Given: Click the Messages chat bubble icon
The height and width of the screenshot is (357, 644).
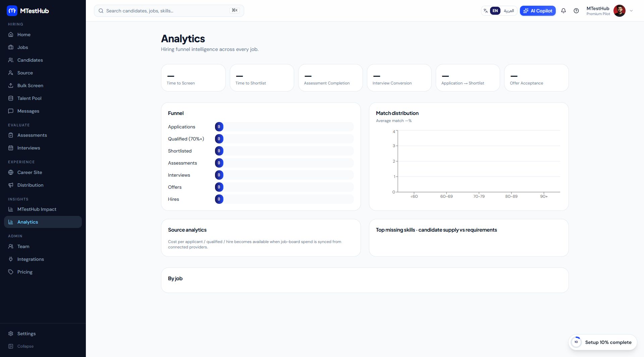Looking at the screenshot, I should (x=11, y=111).
